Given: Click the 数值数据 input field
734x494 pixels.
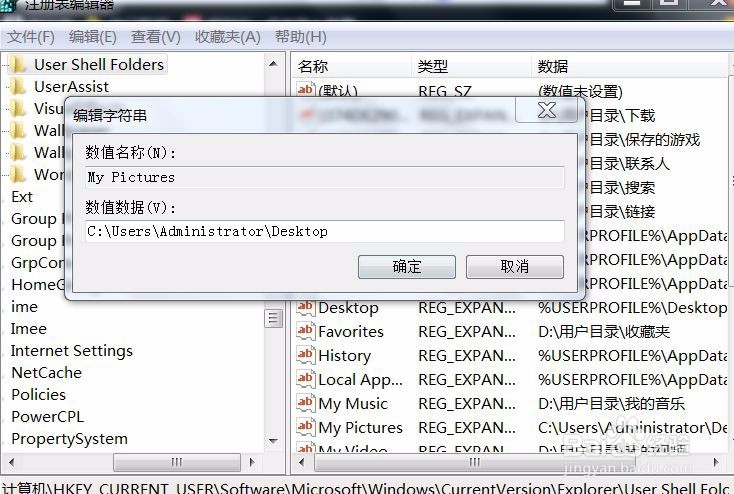Looking at the screenshot, I should pyautogui.click(x=325, y=231).
